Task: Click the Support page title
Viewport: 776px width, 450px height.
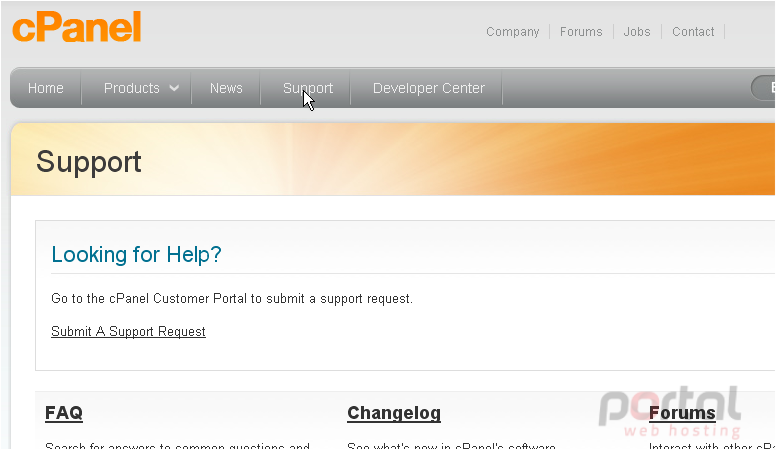Action: coord(89,162)
